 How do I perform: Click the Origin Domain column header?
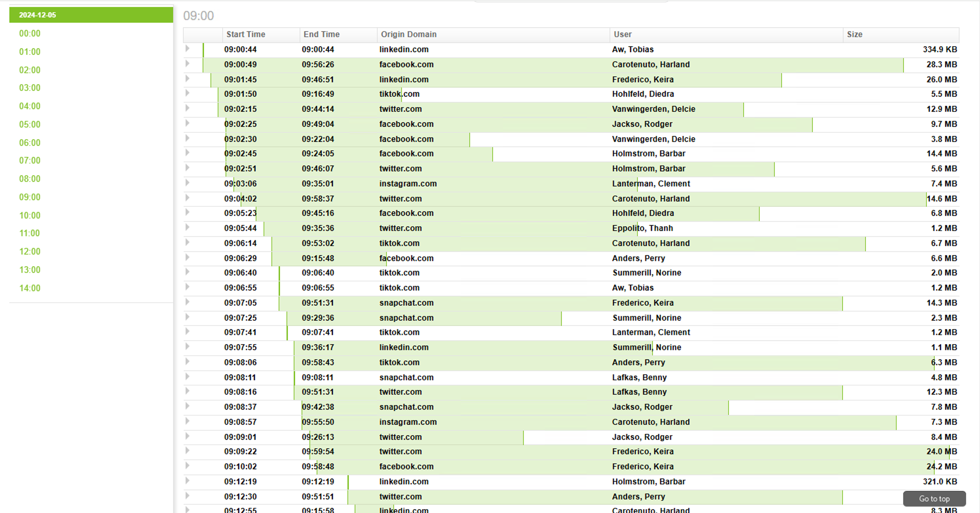408,34
